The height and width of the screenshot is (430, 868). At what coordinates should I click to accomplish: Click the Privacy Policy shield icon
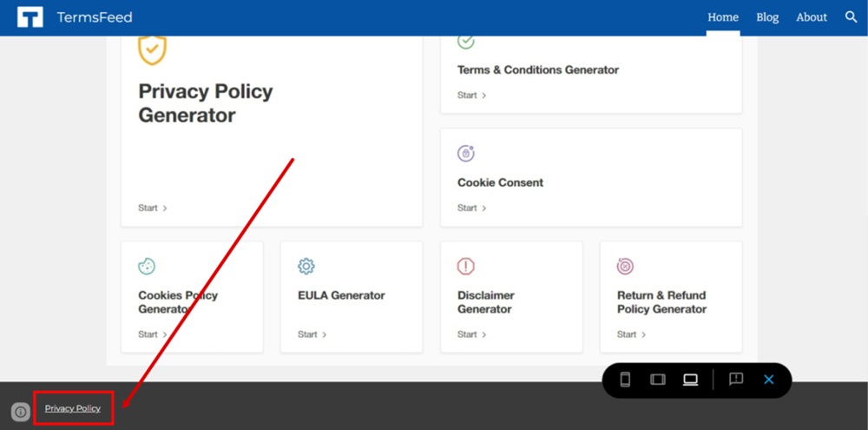[x=152, y=50]
